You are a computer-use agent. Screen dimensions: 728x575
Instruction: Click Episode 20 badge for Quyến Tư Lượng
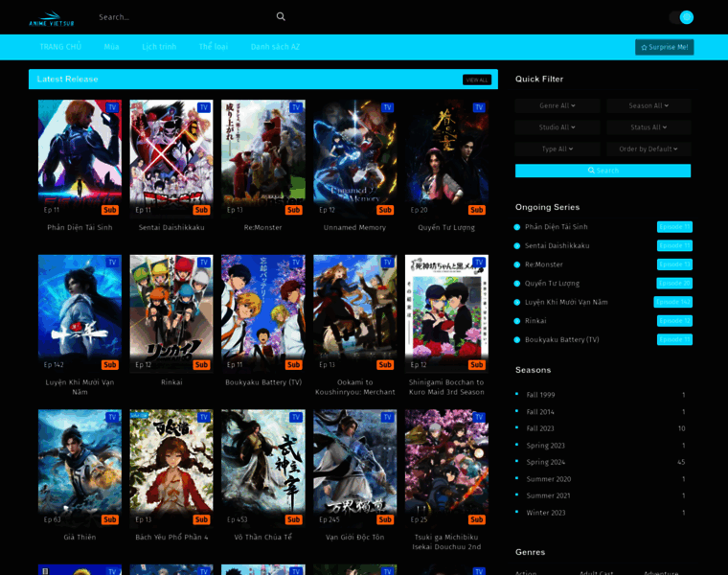674,284
